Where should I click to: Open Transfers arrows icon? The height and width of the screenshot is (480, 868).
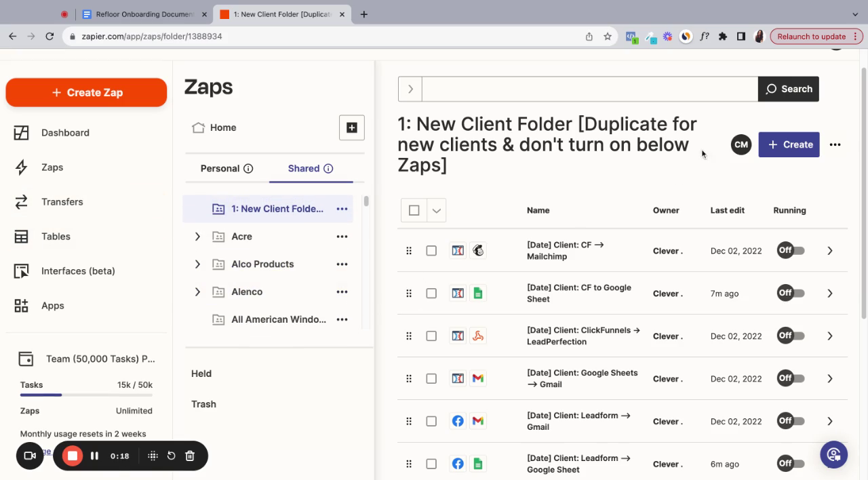point(22,202)
